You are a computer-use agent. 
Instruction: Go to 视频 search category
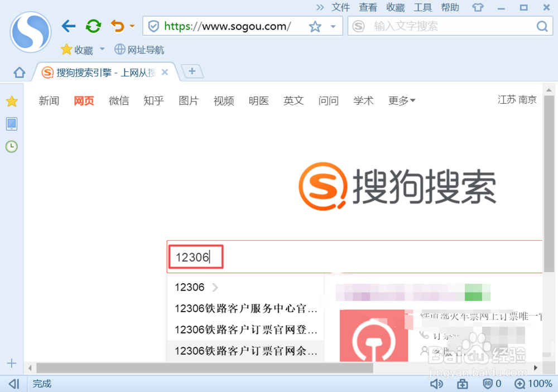coord(224,101)
